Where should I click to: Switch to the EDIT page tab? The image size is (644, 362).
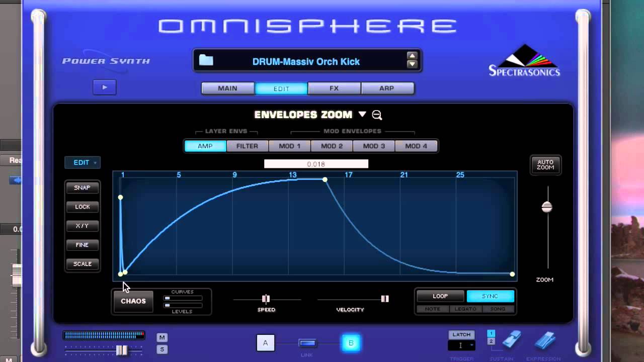(281, 88)
